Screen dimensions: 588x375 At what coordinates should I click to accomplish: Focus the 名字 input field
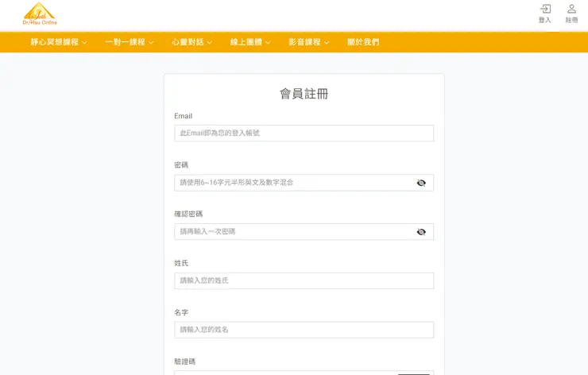(x=304, y=330)
